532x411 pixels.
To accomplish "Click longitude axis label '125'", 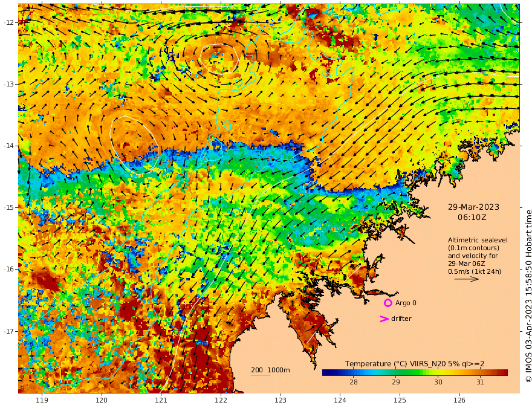I will pos(400,400).
